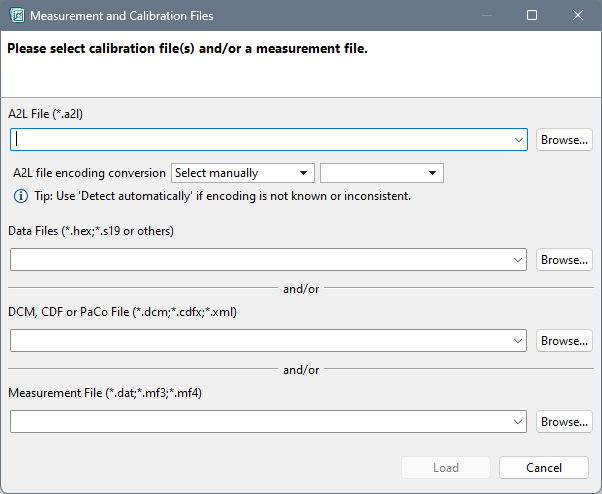The height and width of the screenshot is (494, 602).
Task: Expand the Data Files dropdown arrow
Action: (517, 260)
